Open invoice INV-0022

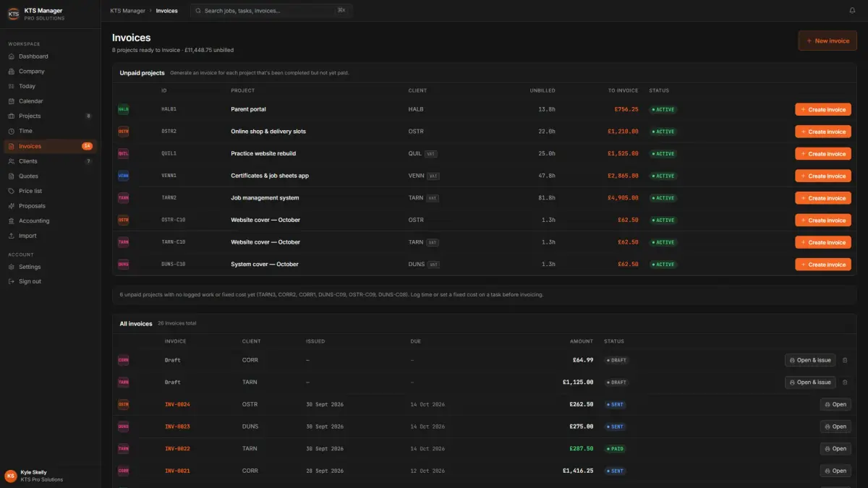pyautogui.click(x=835, y=448)
